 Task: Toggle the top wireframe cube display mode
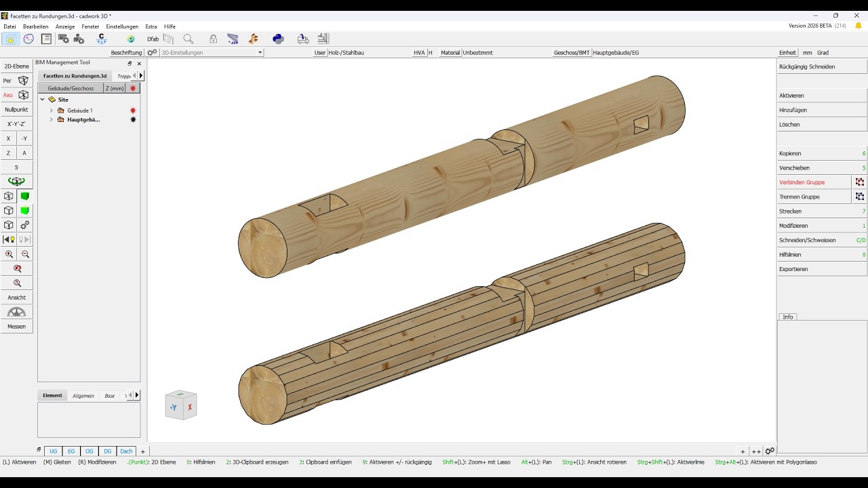point(9,197)
